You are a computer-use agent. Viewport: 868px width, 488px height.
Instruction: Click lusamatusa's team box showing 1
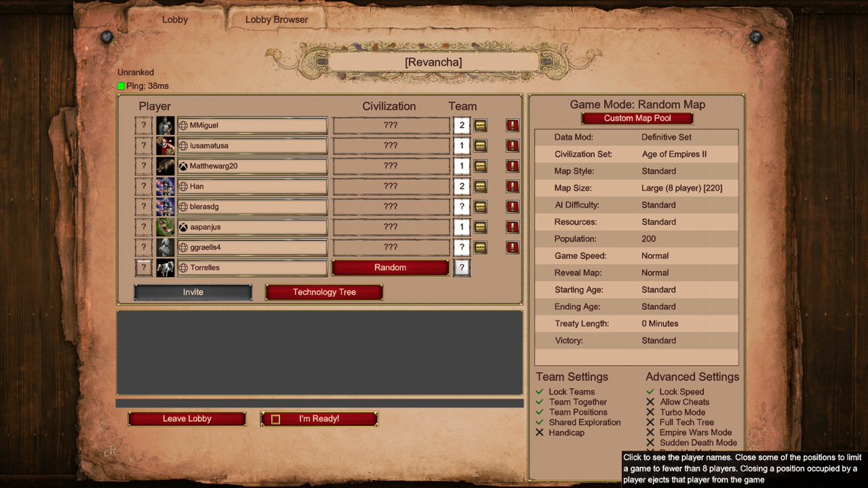[462, 146]
